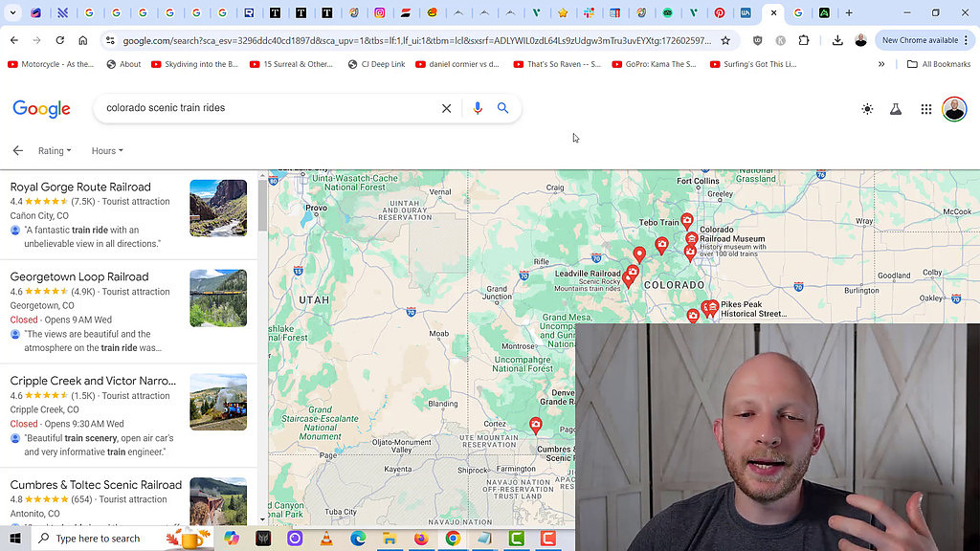Click the Royal Gorge Route Railroad photo
Viewport: 980px width, 551px height.
(218, 208)
